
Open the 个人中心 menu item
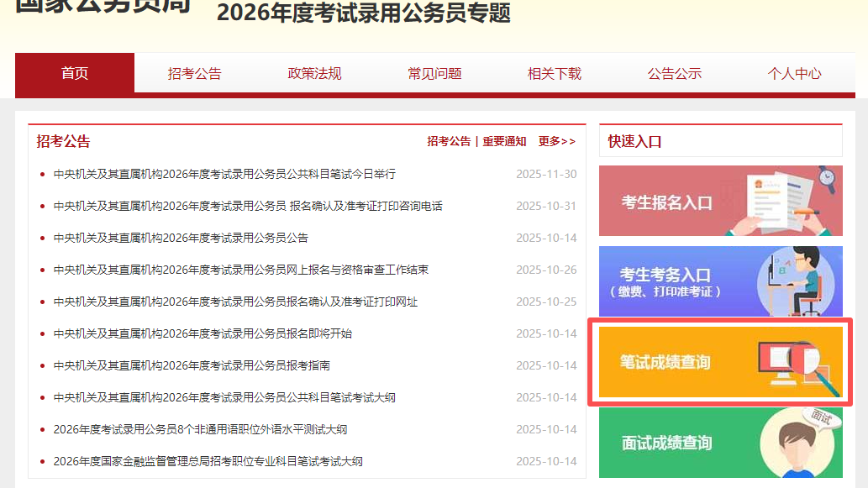click(x=793, y=73)
